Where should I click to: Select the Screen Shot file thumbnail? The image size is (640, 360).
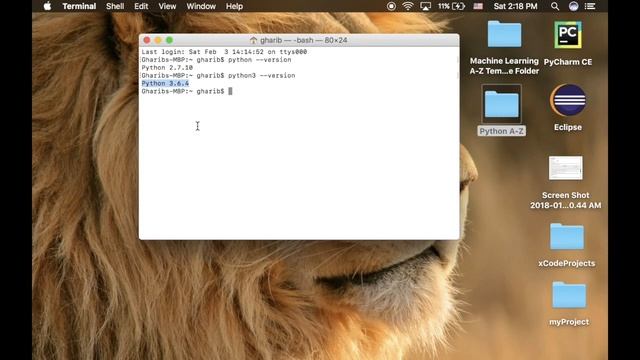565,168
